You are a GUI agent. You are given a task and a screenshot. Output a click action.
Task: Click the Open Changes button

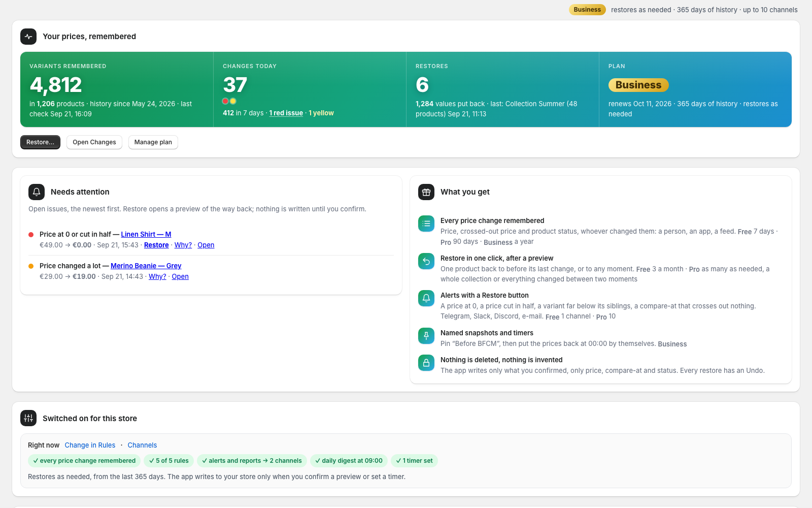[x=94, y=142]
